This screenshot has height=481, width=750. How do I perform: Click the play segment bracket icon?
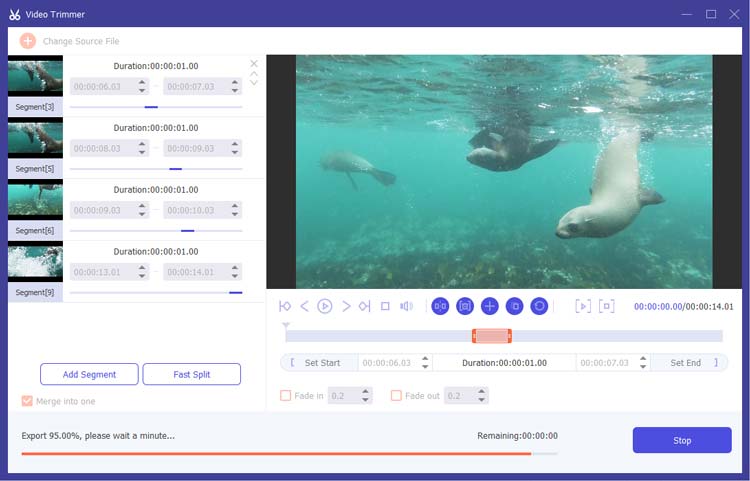click(x=583, y=306)
